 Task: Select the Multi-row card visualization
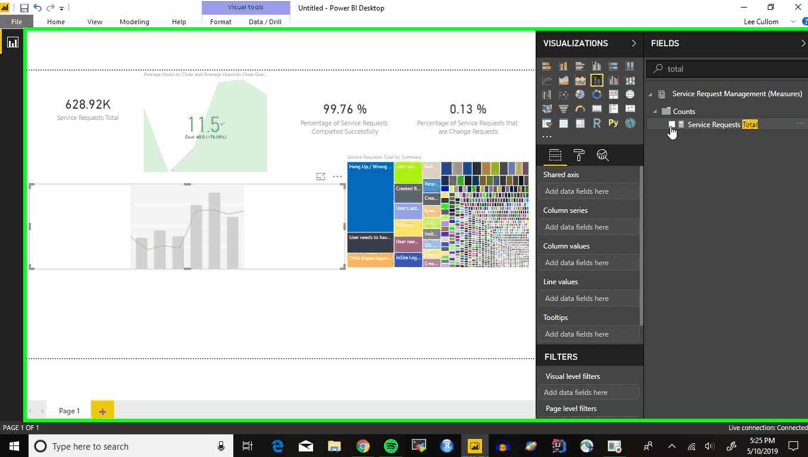tap(613, 109)
